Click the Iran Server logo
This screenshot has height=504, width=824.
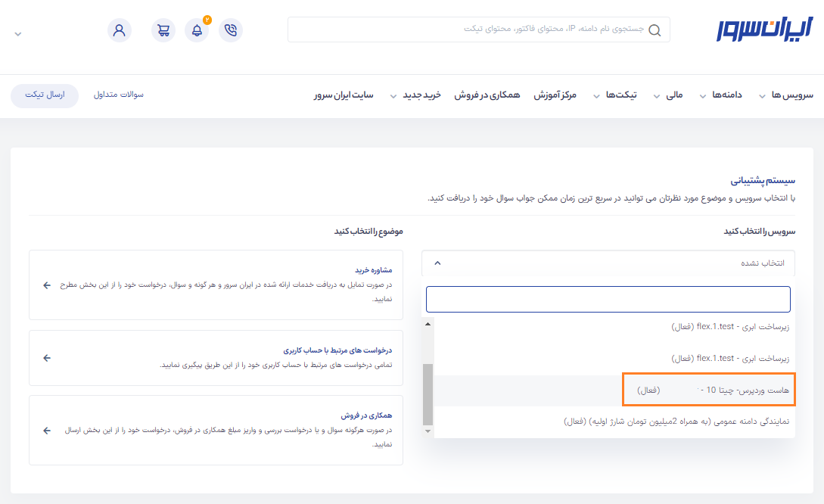tap(764, 30)
